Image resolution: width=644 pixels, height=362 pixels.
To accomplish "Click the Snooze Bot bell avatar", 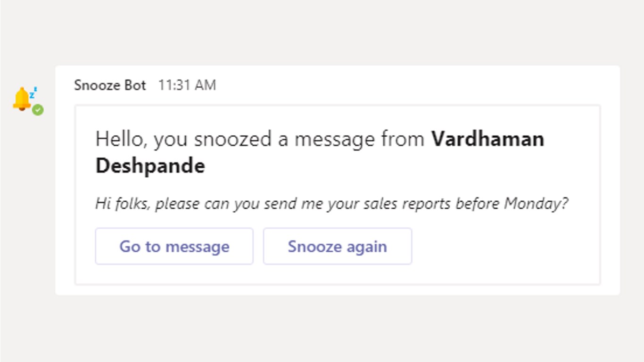I will point(22,99).
